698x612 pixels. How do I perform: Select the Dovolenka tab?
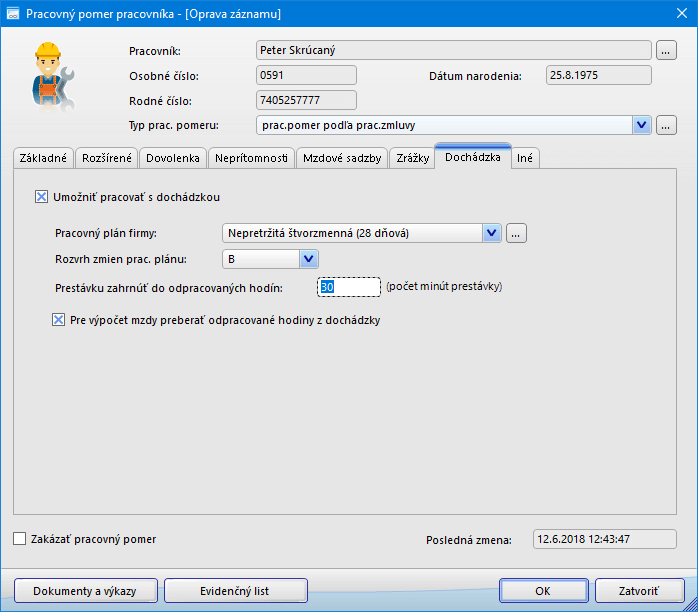[x=174, y=158]
